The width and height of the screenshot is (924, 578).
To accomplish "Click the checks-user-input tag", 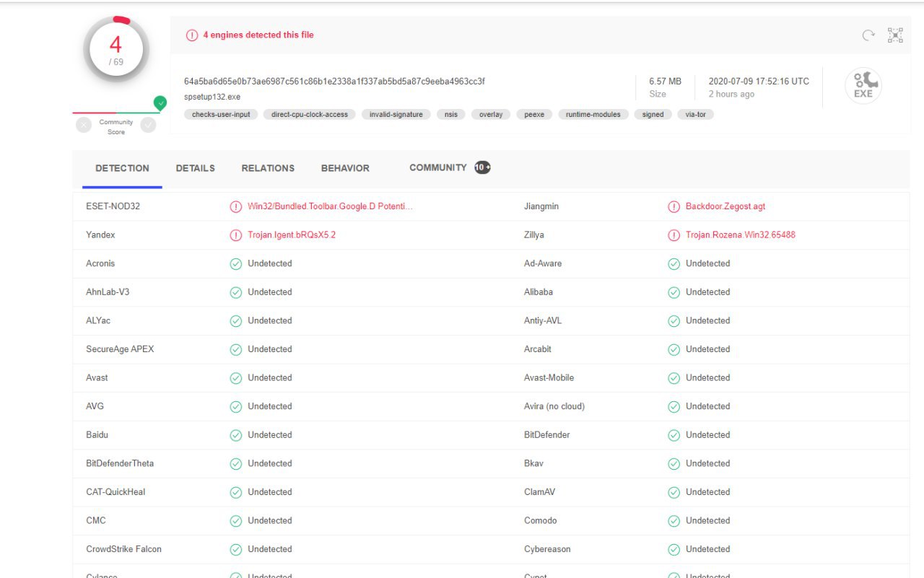I will [x=221, y=114].
